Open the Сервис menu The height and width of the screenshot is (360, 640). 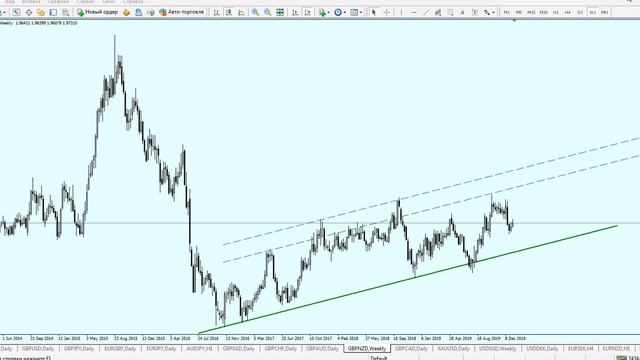click(85, 2)
